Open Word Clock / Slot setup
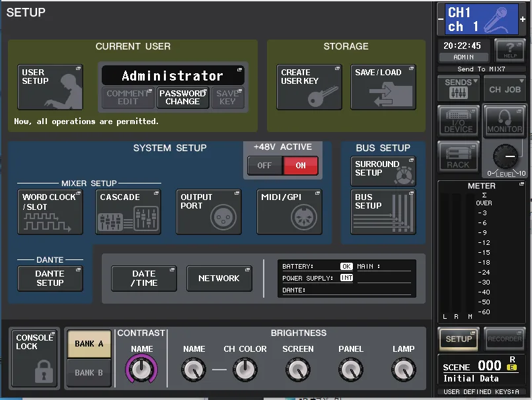The image size is (532, 400). pos(50,212)
